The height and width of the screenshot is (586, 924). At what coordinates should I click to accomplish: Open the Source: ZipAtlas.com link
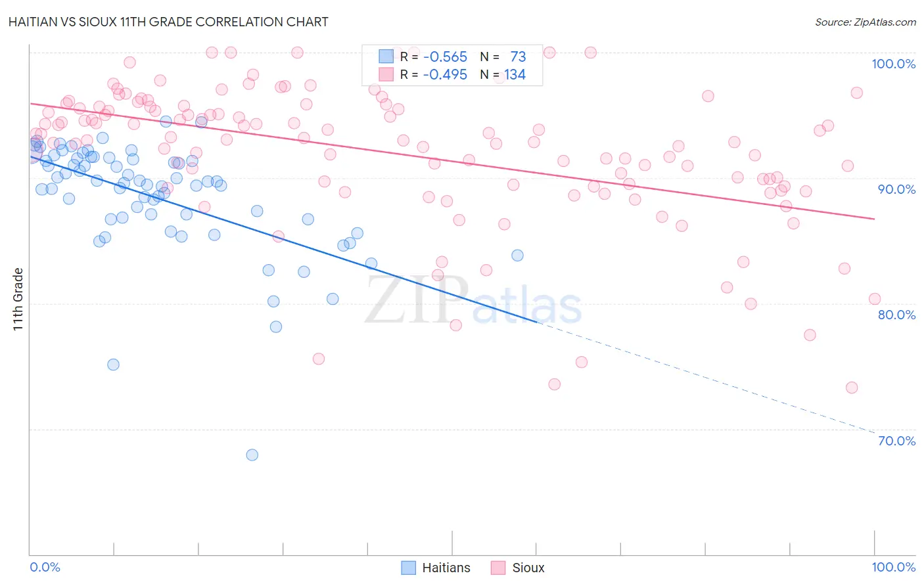(866, 22)
